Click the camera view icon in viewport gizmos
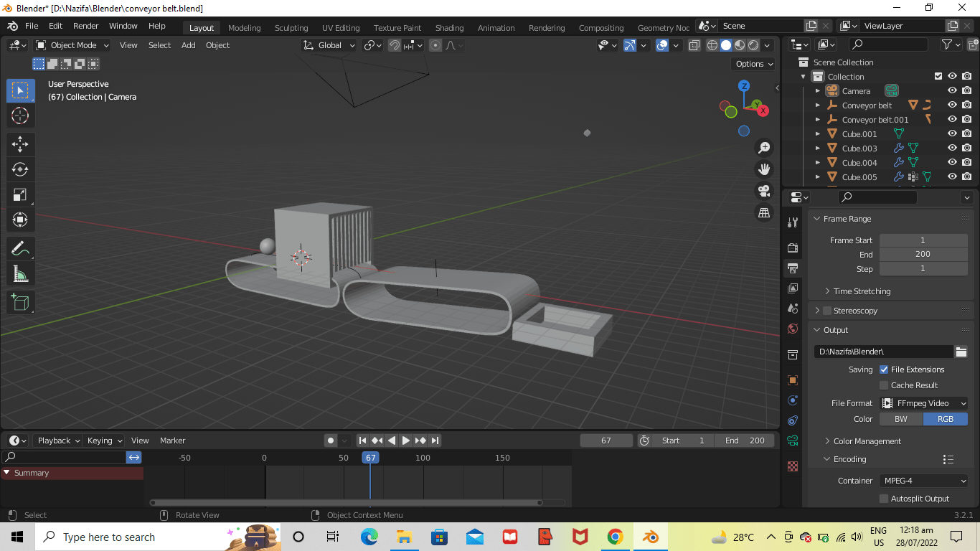 763,191
